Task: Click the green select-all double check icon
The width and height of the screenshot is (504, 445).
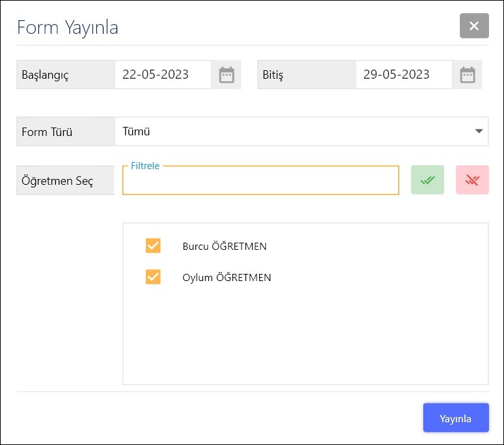Action: tap(427, 180)
